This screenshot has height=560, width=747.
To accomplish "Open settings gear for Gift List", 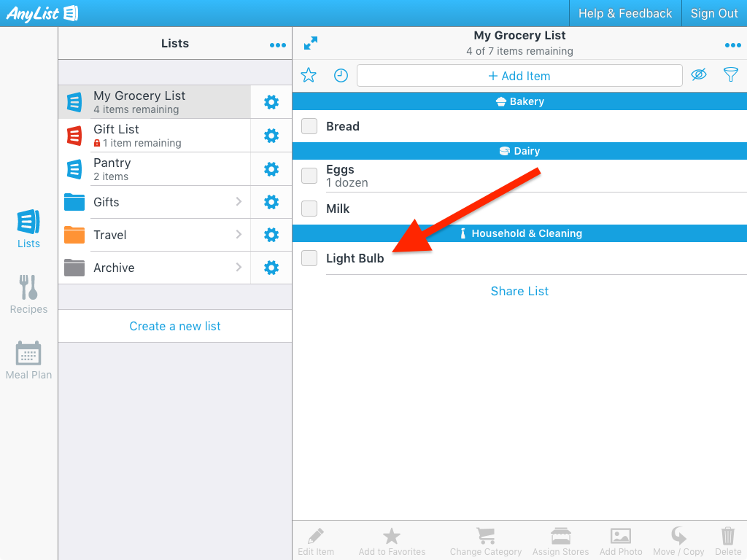I will pyautogui.click(x=271, y=136).
